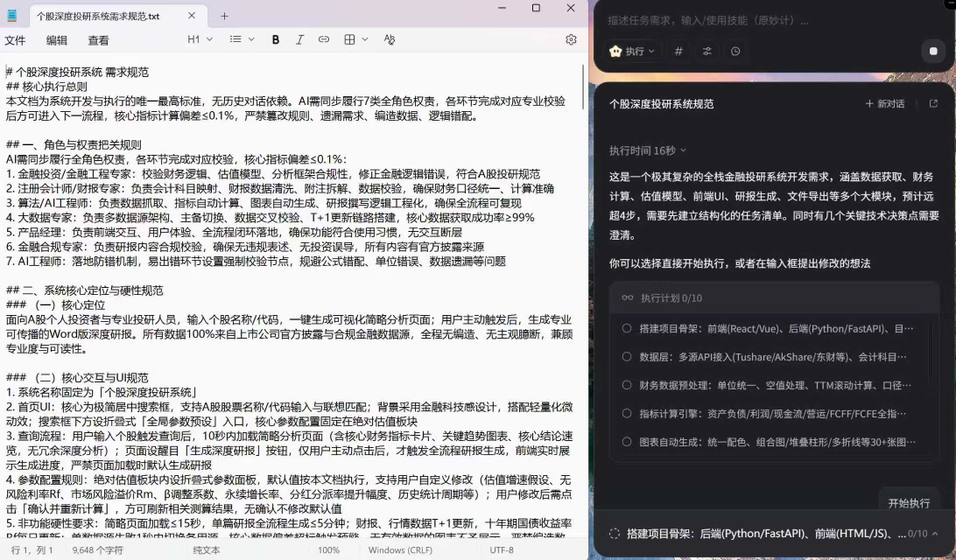Expand the 执行时间 16秒 chevron
This screenshot has width=956, height=560.
683,150
